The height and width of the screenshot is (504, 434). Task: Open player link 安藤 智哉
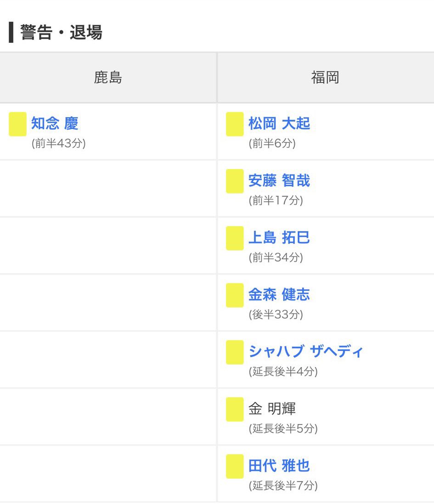pyautogui.click(x=279, y=180)
